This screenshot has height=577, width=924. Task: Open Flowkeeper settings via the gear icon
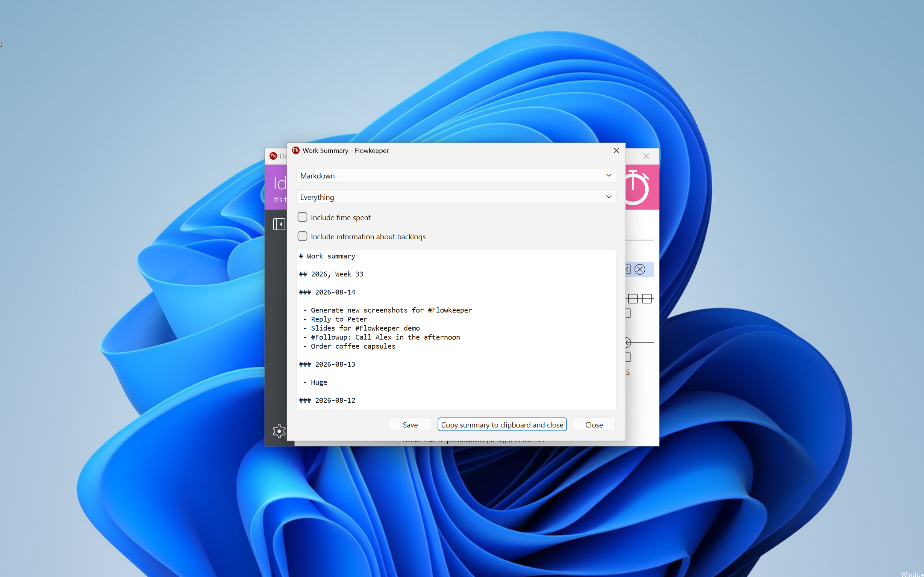279,431
